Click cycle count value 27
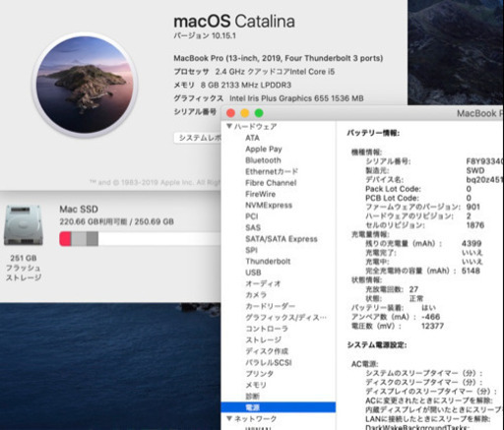Image resolution: width=504 pixels, height=430 pixels. (x=413, y=289)
